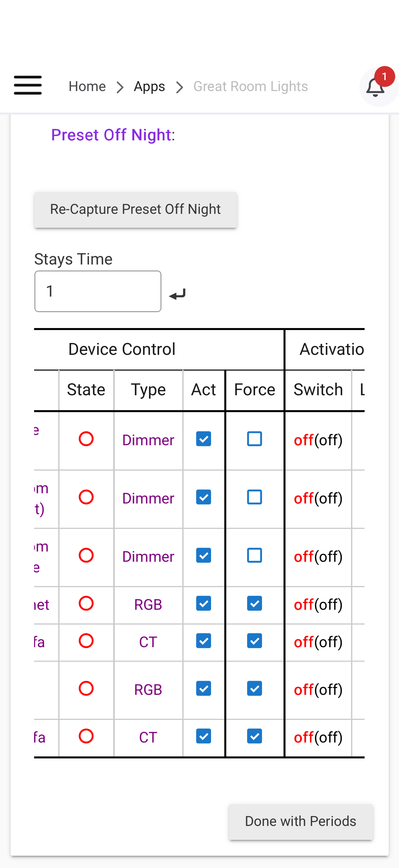Uncheck Force checkbox in first RGB row
This screenshot has width=399, height=868.
click(x=254, y=603)
